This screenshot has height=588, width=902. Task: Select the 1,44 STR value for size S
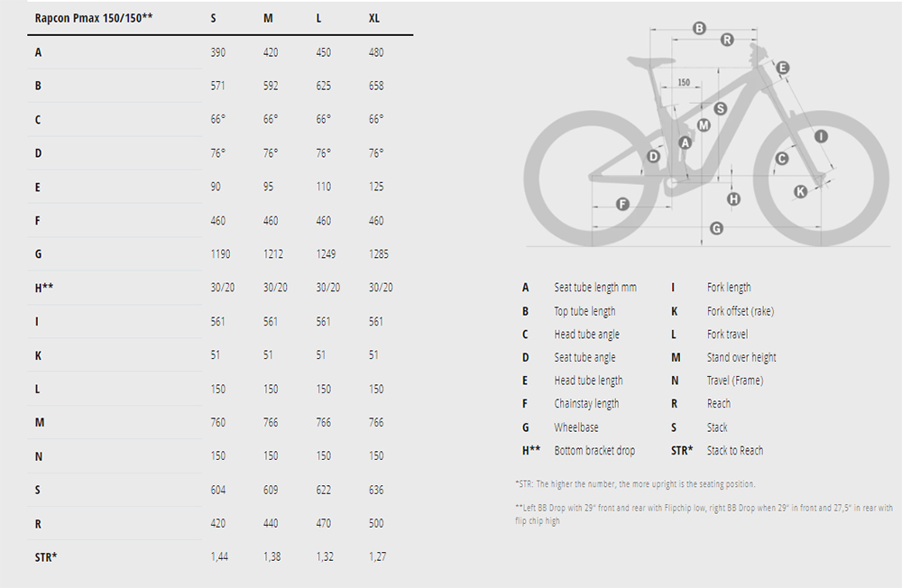click(x=218, y=556)
